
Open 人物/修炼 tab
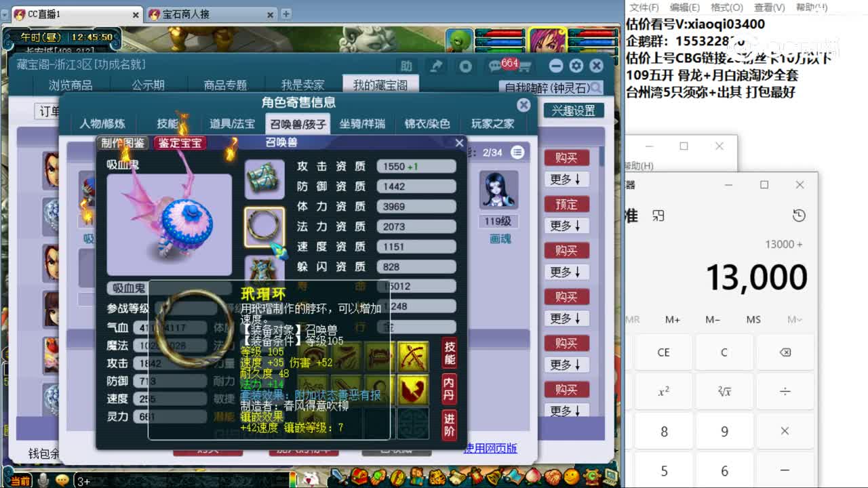click(x=102, y=124)
